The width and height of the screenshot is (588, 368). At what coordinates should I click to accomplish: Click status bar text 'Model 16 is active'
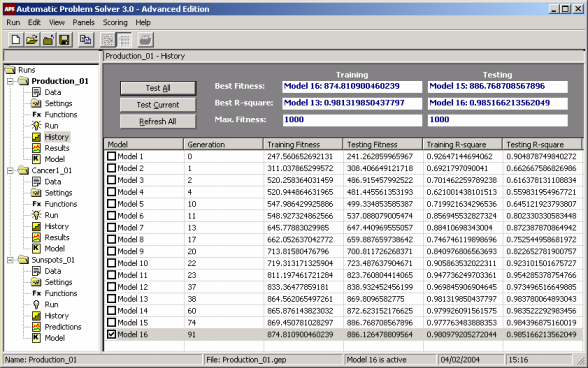pyautogui.click(x=376, y=360)
